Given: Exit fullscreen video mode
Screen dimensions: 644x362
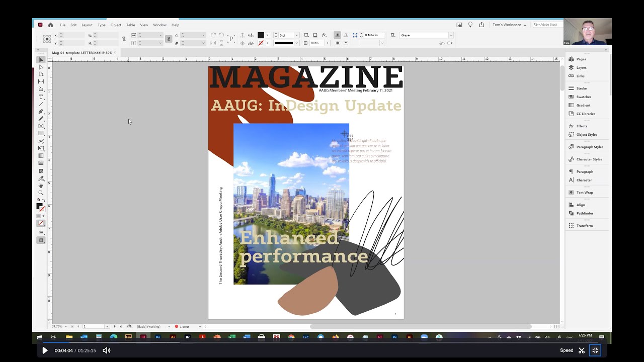Looking at the screenshot, I should pos(595,350).
